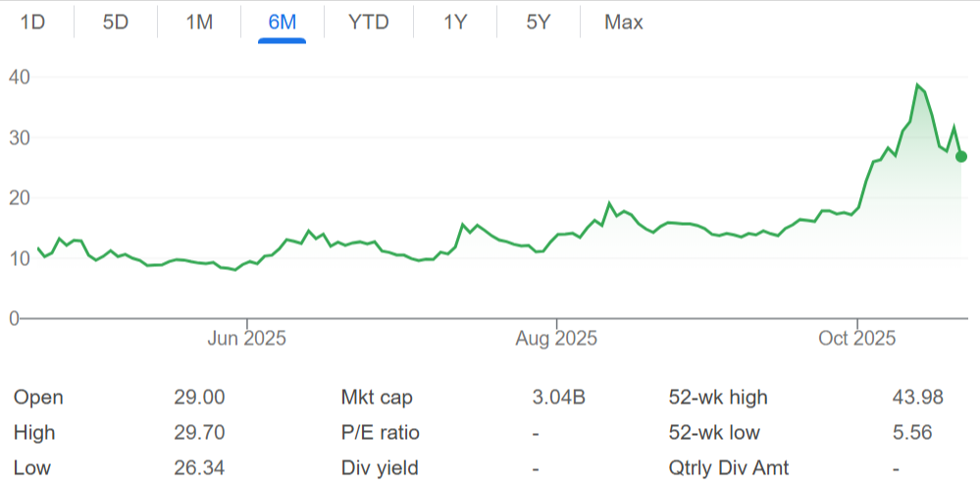Click the active 6M tab

click(x=282, y=22)
